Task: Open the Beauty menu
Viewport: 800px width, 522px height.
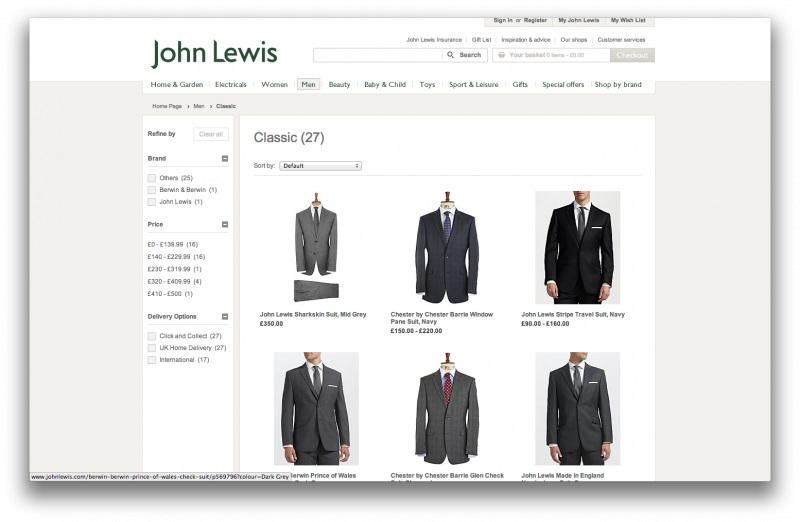Action: tap(339, 84)
